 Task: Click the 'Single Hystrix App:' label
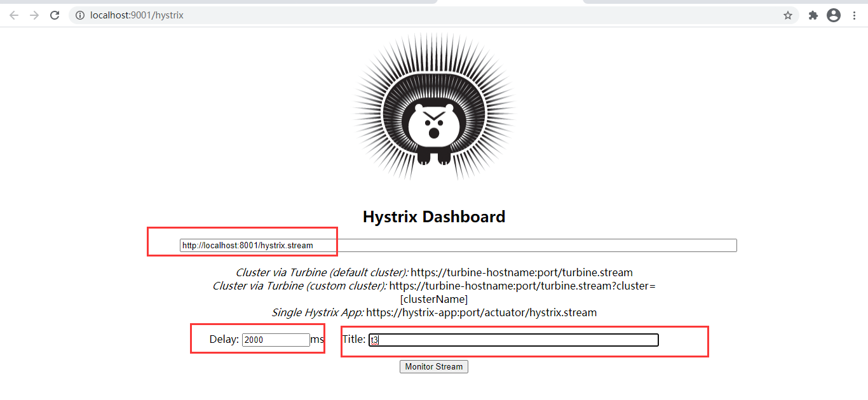coord(318,312)
